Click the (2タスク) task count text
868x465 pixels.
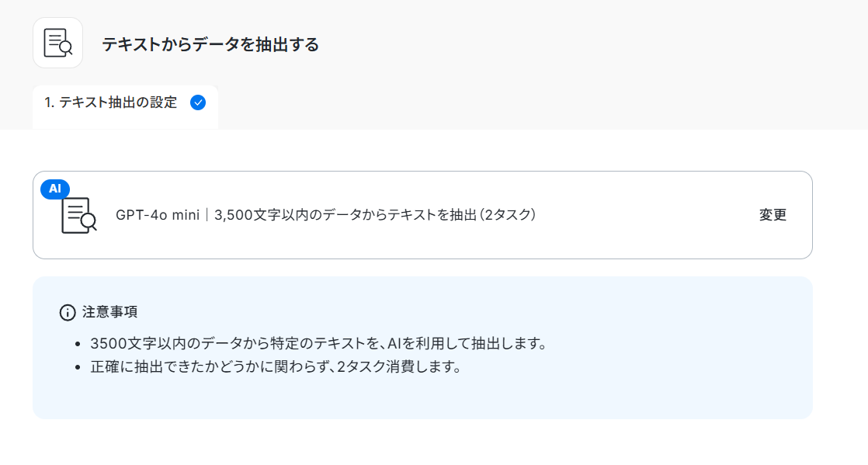point(508,215)
